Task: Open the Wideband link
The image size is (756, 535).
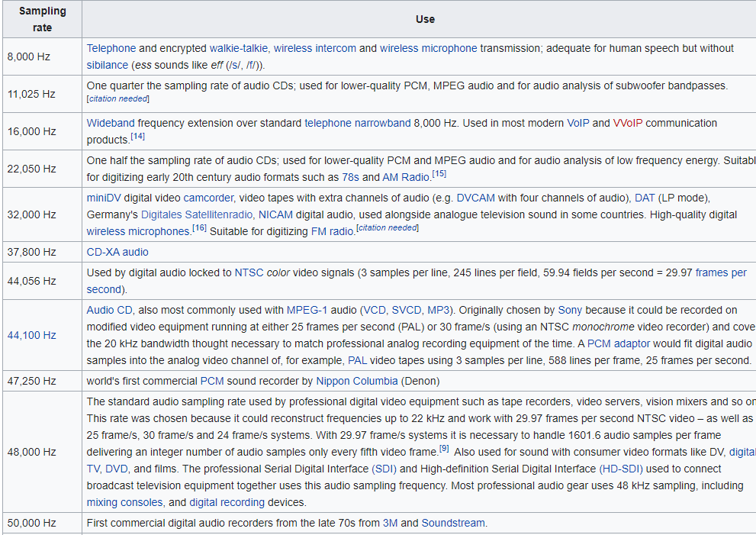Action: coord(111,123)
